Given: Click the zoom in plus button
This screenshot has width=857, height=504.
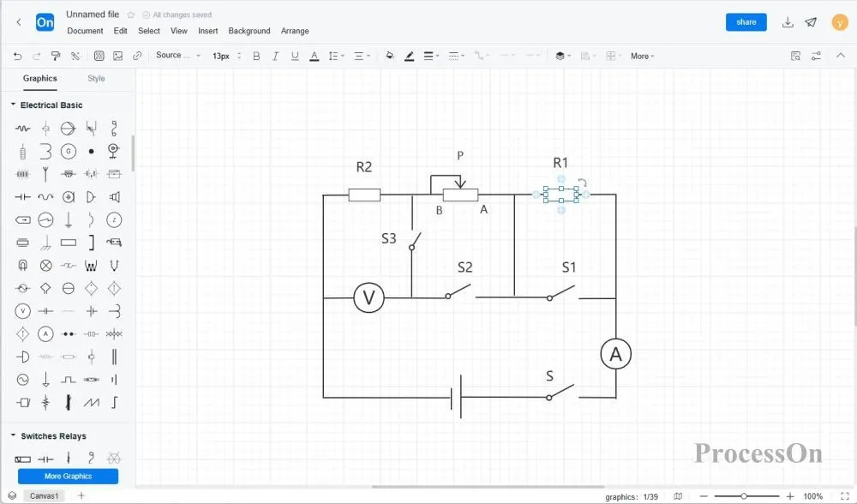Looking at the screenshot, I should pyautogui.click(x=790, y=496).
